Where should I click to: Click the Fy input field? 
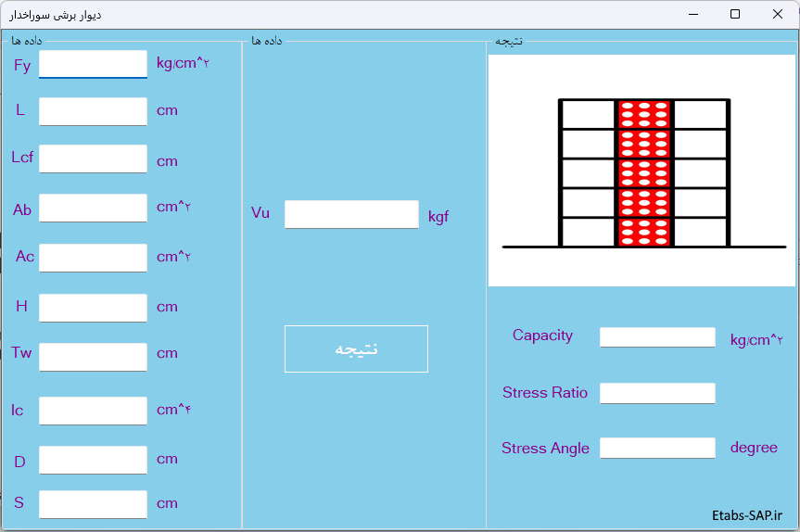click(93, 64)
